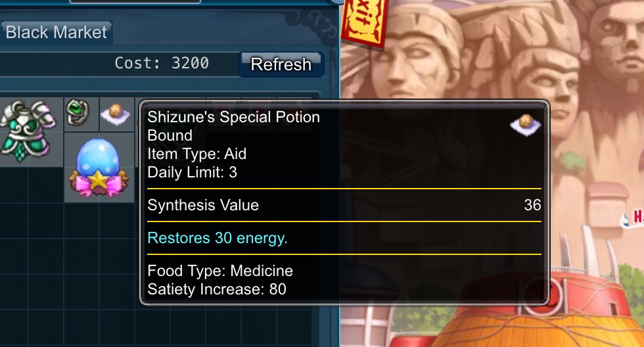Select the green gem ring item
The image size is (644, 347).
[x=78, y=112]
